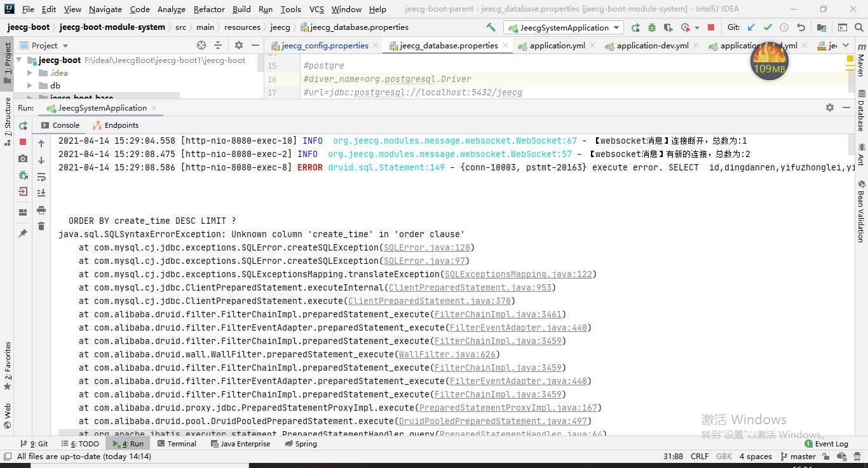Screen dimensions: 868x468
Task: Stop the application via the top toolbar stop button
Action: point(711,27)
